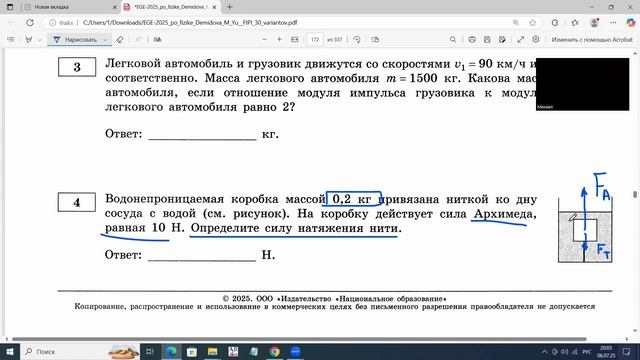640x360 pixels.
Task: Open the Windows Start menu
Action: point(10,351)
